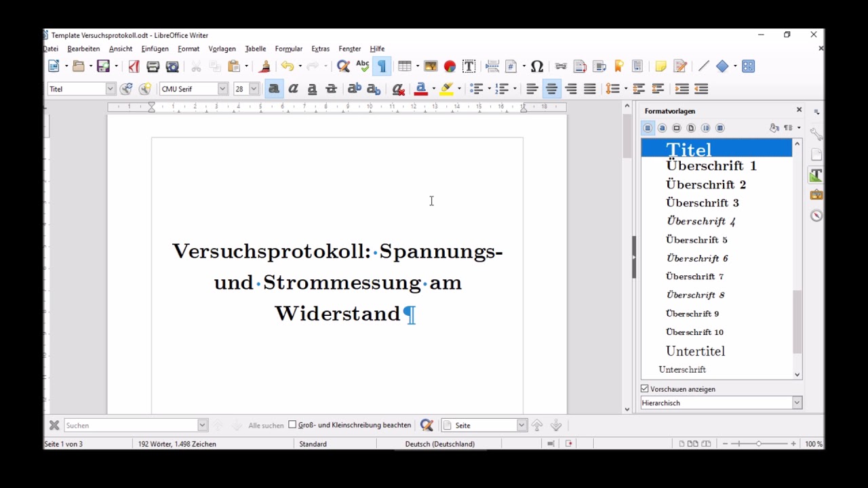Open the Ansicht menu

tap(121, 49)
